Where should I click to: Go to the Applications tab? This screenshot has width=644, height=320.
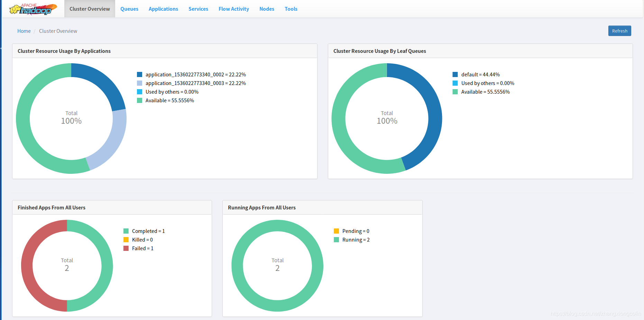(x=163, y=9)
